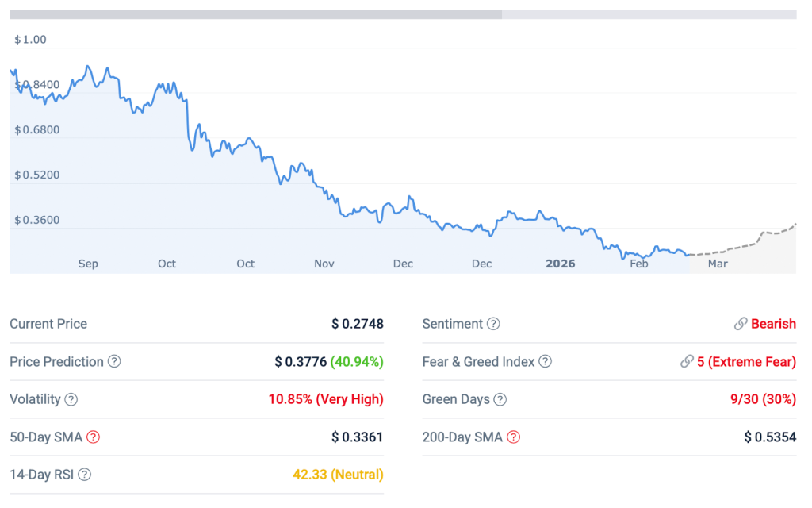Click the help icon next to Price Prediction
The width and height of the screenshot is (812, 508).
[114, 362]
